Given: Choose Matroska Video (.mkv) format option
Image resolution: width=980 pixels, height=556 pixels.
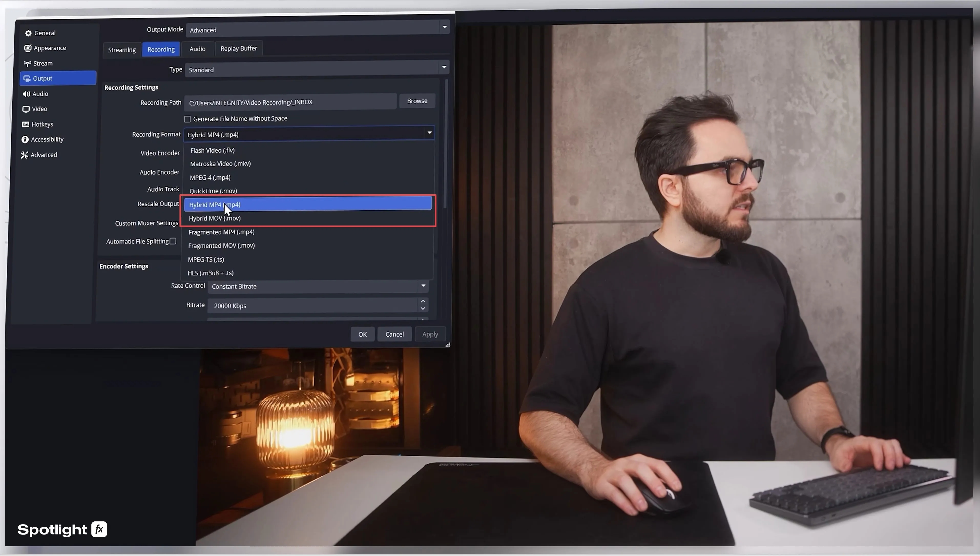Looking at the screenshot, I should tap(220, 164).
